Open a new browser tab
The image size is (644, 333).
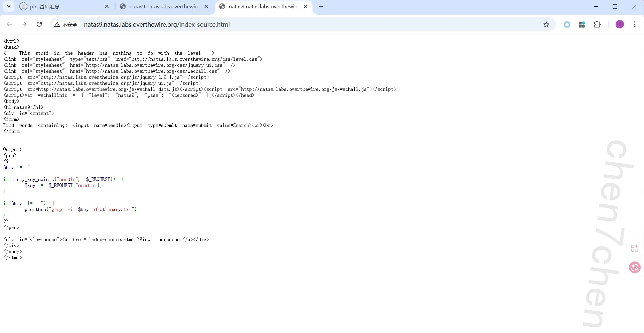pos(321,6)
